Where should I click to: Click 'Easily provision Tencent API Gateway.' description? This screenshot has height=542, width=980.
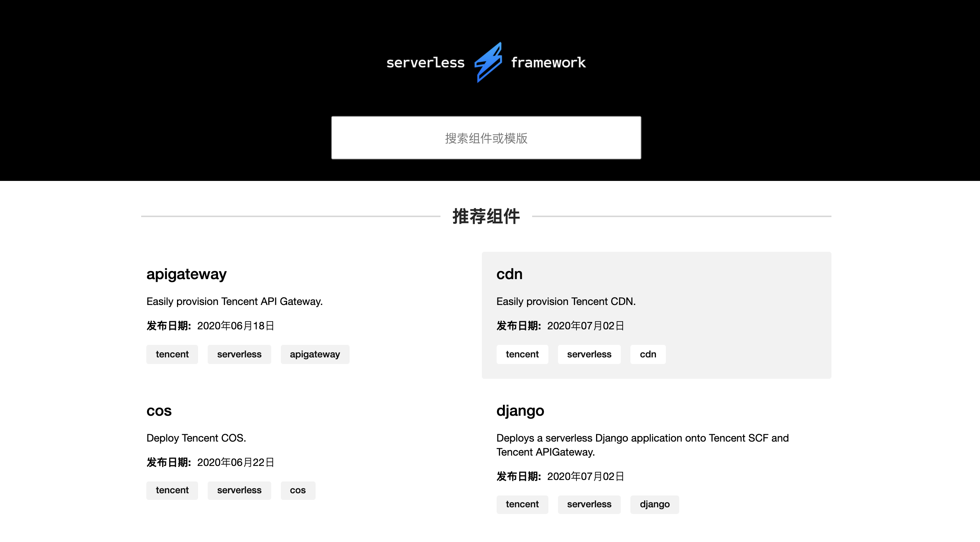click(235, 301)
